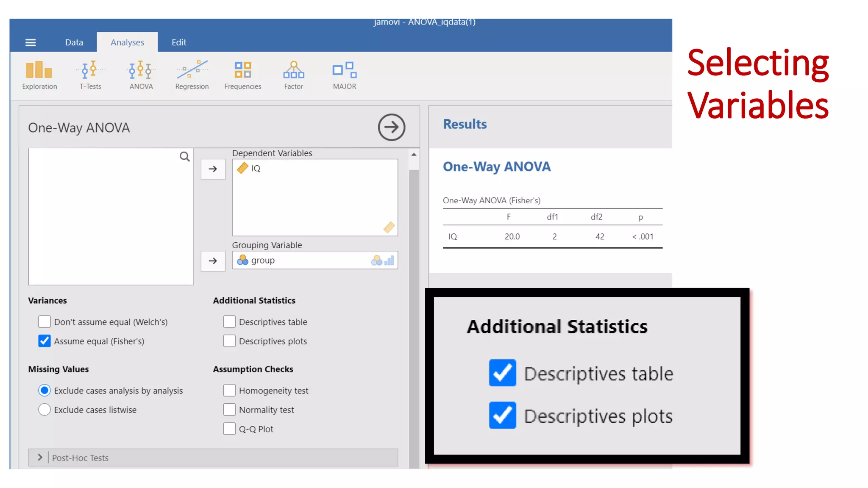
Task: Open the Exploration analyses menu
Action: [39, 75]
